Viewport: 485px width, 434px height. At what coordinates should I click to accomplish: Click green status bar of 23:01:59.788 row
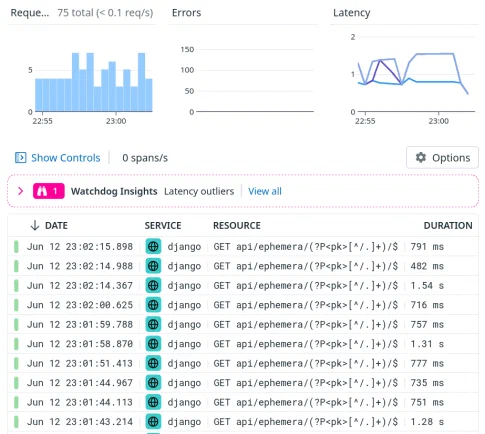(16, 324)
